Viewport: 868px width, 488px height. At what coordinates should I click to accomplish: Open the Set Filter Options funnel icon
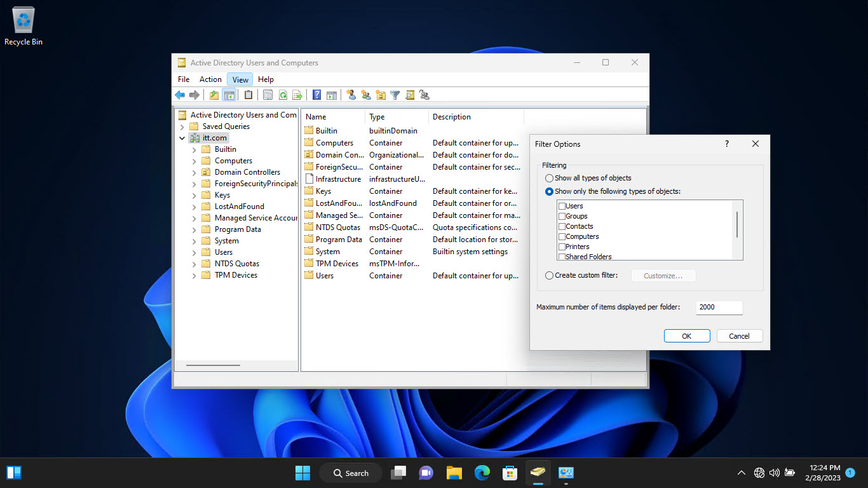point(395,95)
